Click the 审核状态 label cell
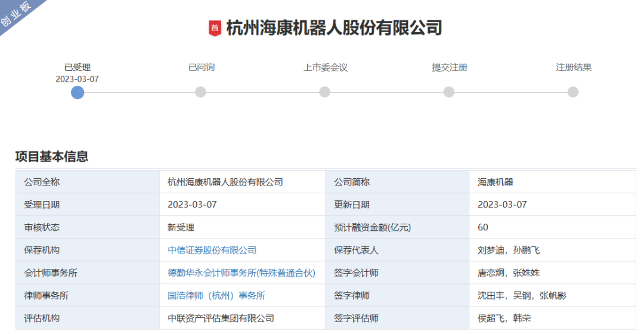The image size is (644, 334). pyautogui.click(x=88, y=227)
